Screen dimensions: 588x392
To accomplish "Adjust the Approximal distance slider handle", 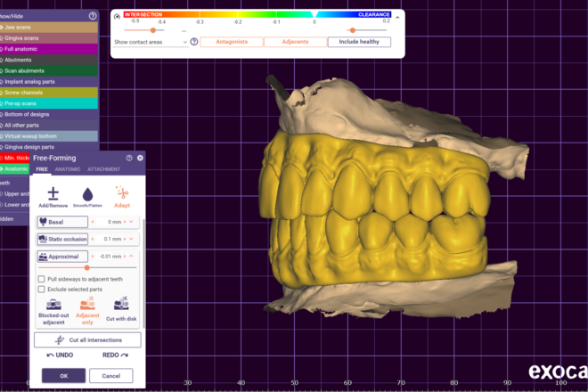I will tap(87, 267).
